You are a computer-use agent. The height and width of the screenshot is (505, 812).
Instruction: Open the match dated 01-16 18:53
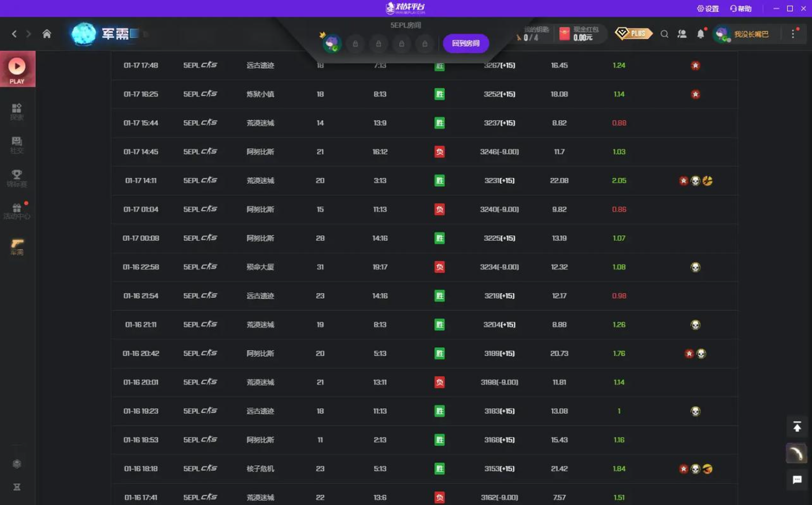coord(425,440)
